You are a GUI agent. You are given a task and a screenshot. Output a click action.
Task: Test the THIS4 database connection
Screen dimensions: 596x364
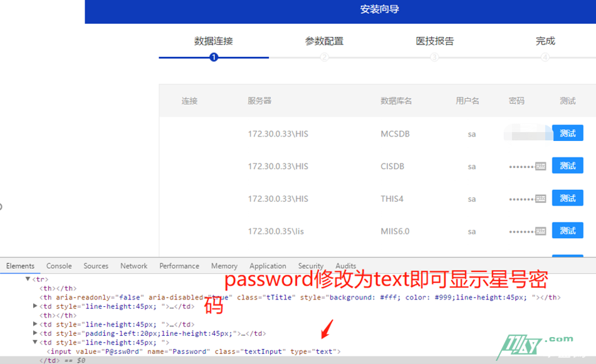point(567,198)
